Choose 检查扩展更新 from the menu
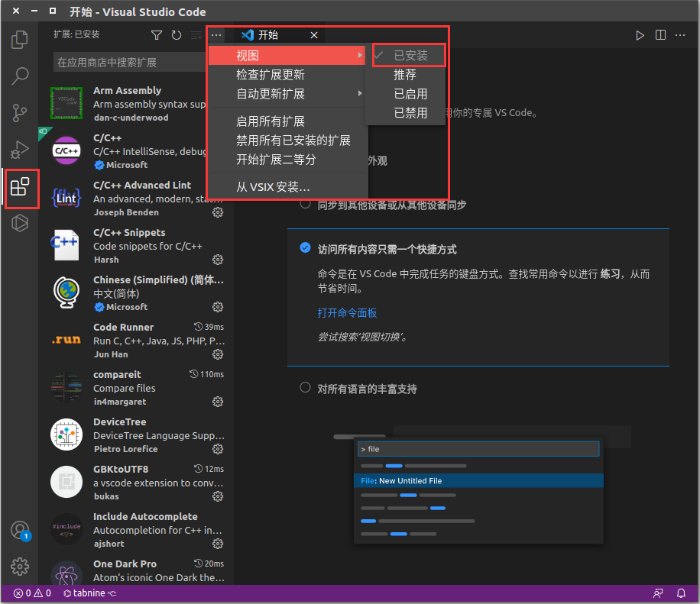700x604 pixels. [x=287, y=75]
